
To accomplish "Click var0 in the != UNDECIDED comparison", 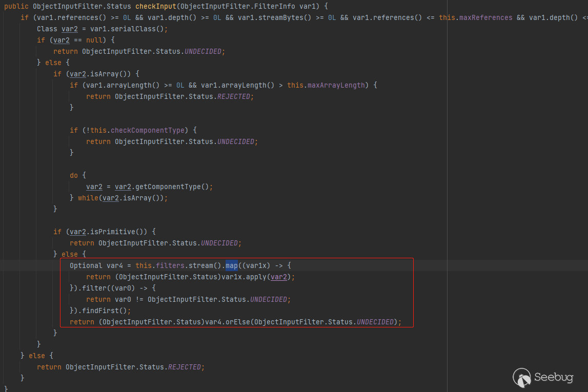I will (x=123, y=299).
